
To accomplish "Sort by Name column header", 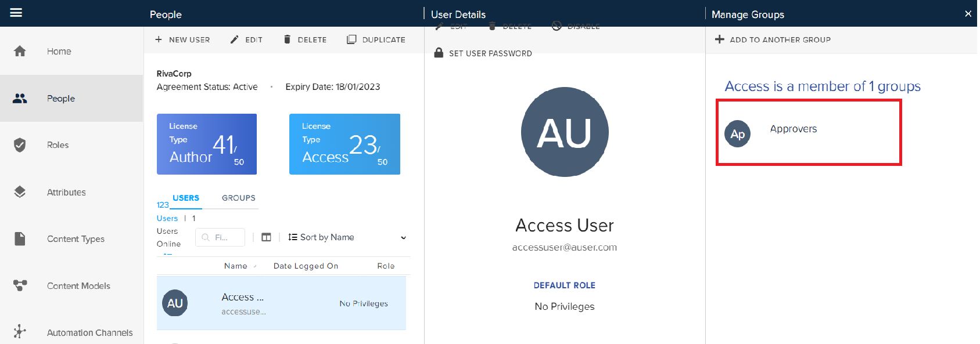I will 235,266.
